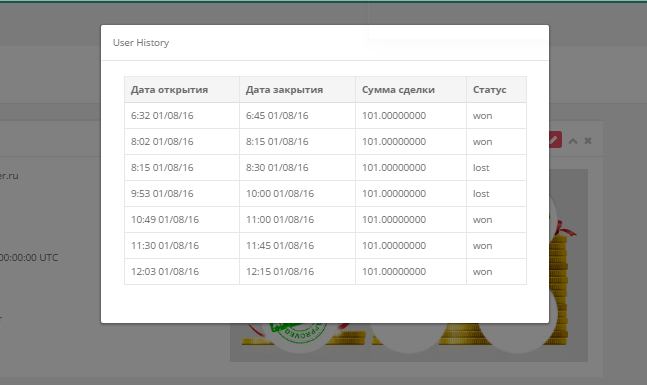The width and height of the screenshot is (647, 385).
Task: Click open date '8:02 01/08/16'
Action: [x=162, y=142]
